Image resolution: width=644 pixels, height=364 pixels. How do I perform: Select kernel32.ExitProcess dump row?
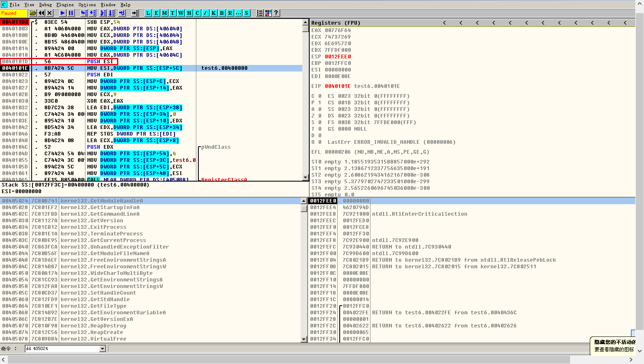coord(151,227)
